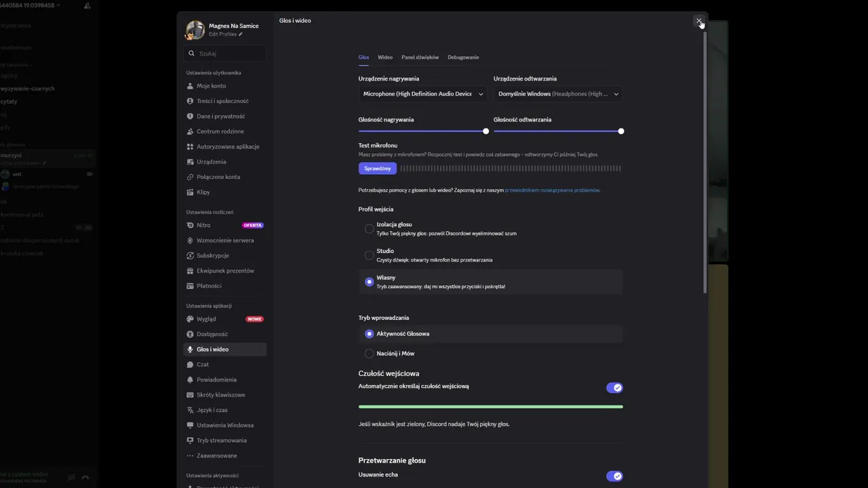Click the pencil icon next to Edit Profiles

(241, 35)
